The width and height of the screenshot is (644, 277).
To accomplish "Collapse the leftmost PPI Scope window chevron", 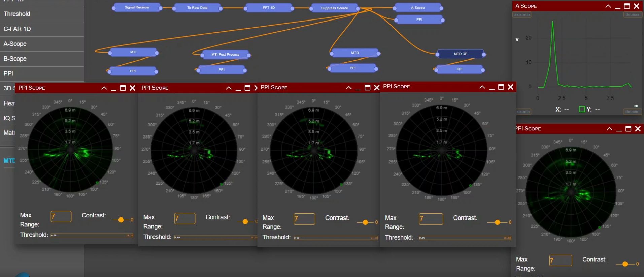I will coord(104,88).
